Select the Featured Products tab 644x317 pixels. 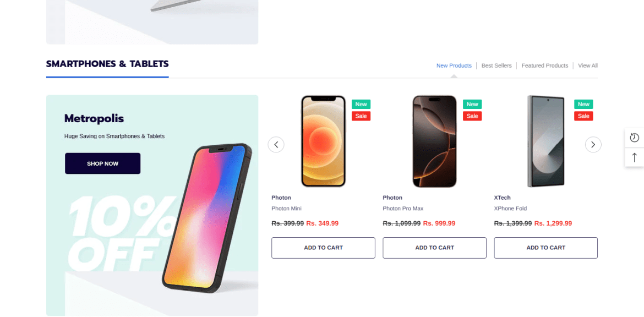(x=544, y=65)
